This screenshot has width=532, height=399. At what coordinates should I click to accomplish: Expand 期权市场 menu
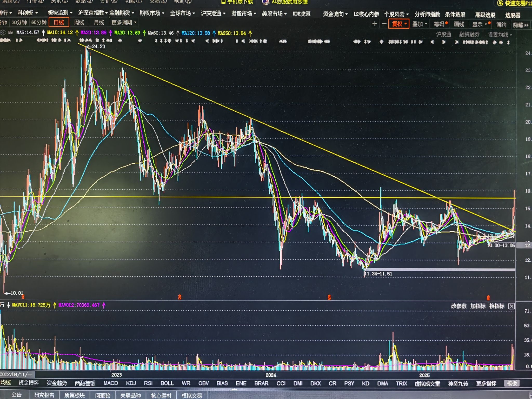[x=152, y=13]
